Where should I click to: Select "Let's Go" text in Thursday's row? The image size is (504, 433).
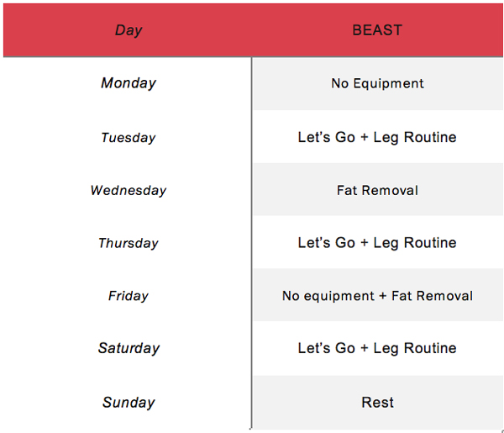point(326,243)
